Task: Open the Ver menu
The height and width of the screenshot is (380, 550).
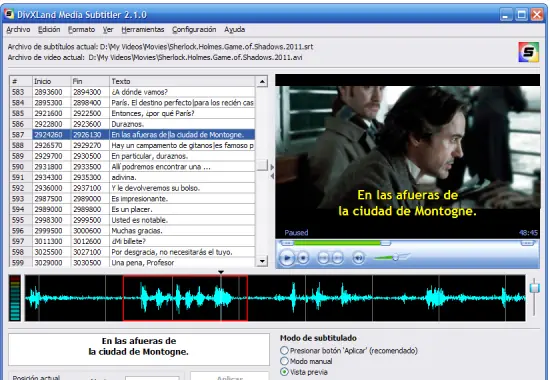Action: tap(108, 29)
